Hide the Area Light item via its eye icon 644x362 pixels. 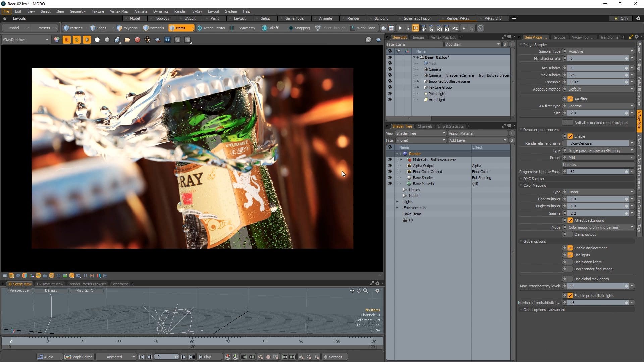[390, 100]
